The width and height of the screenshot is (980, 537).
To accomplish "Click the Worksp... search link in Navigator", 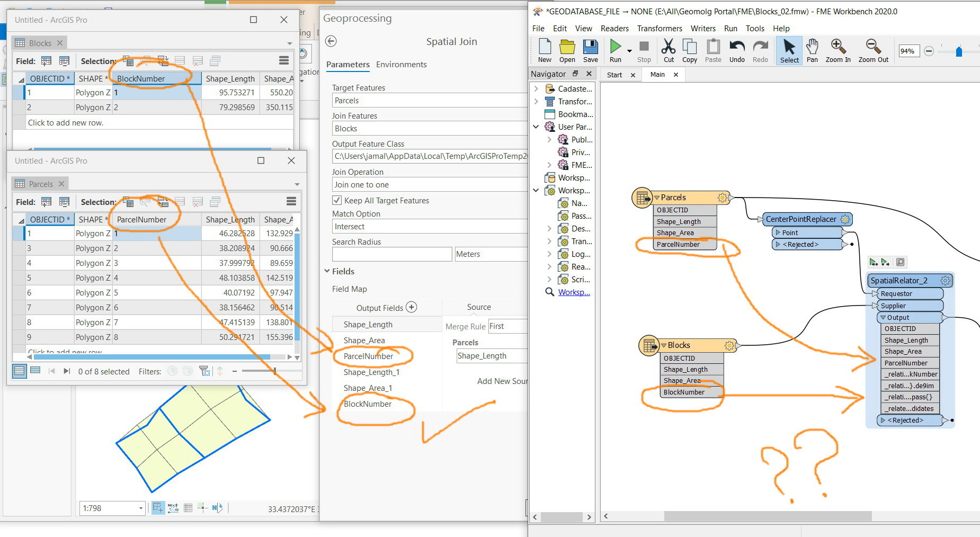I will [574, 292].
